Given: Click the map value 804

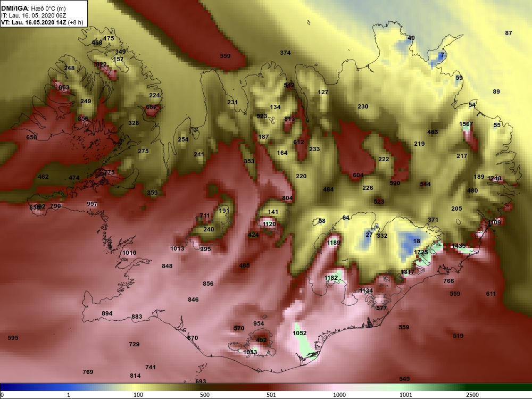Looking at the screenshot, I should [287, 198].
